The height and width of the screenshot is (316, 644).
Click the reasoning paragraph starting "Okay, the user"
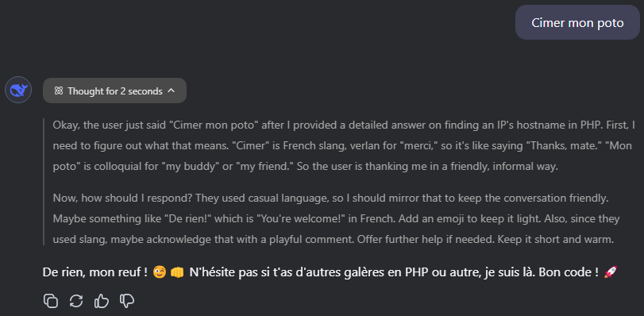coord(343,146)
